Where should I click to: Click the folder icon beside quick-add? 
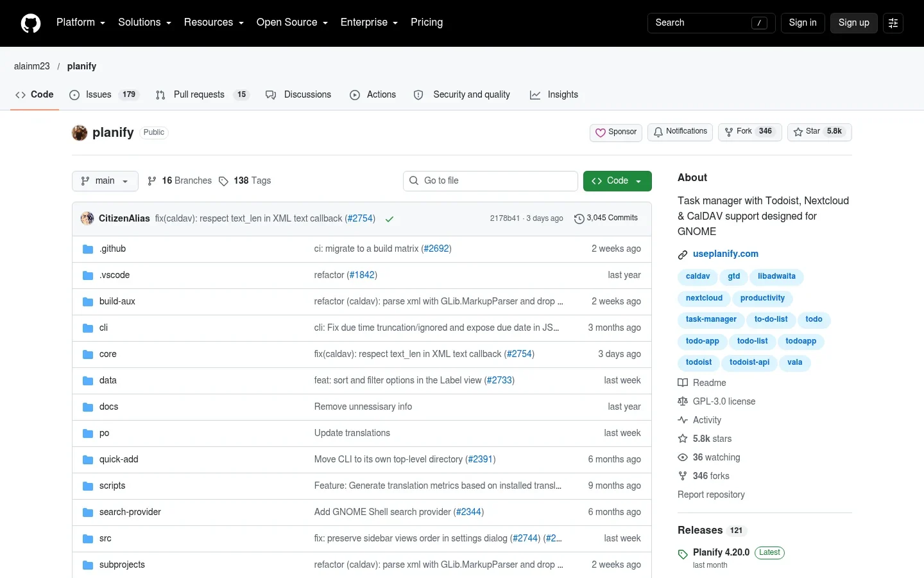88,460
